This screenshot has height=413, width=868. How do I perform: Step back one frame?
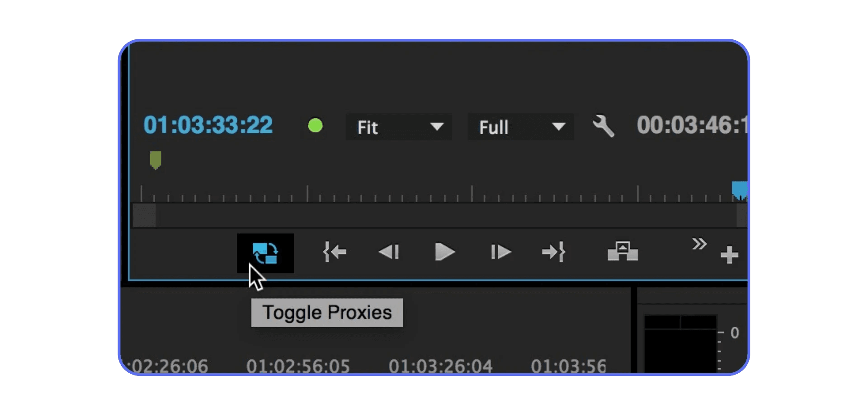389,252
